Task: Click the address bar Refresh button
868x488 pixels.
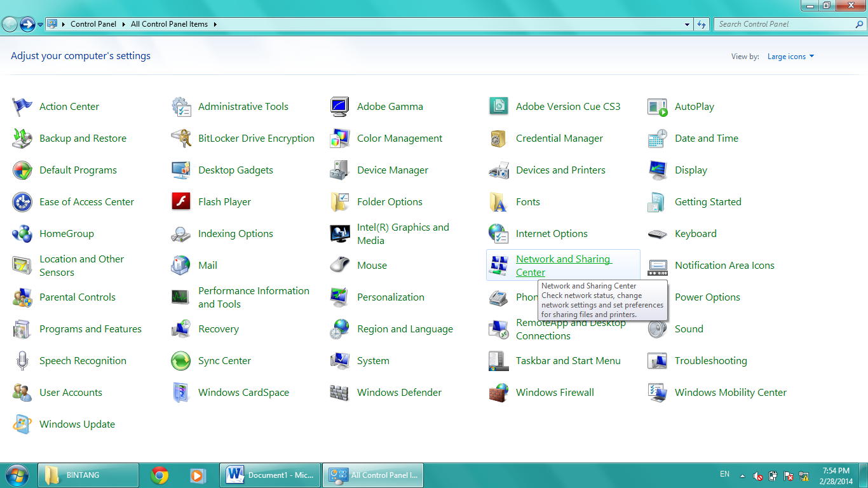Action: tap(702, 24)
